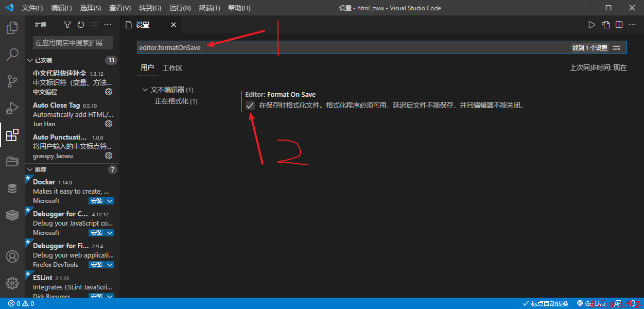
Task: Open the 帮助(H) menu
Action: (x=239, y=8)
